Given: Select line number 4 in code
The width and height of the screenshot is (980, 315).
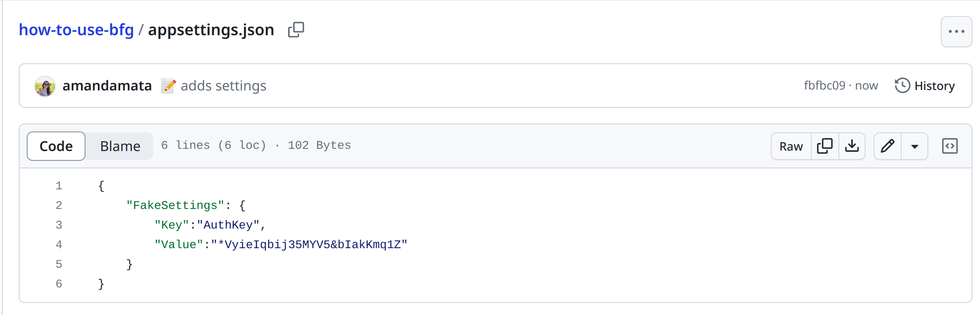Looking at the screenshot, I should (x=59, y=245).
